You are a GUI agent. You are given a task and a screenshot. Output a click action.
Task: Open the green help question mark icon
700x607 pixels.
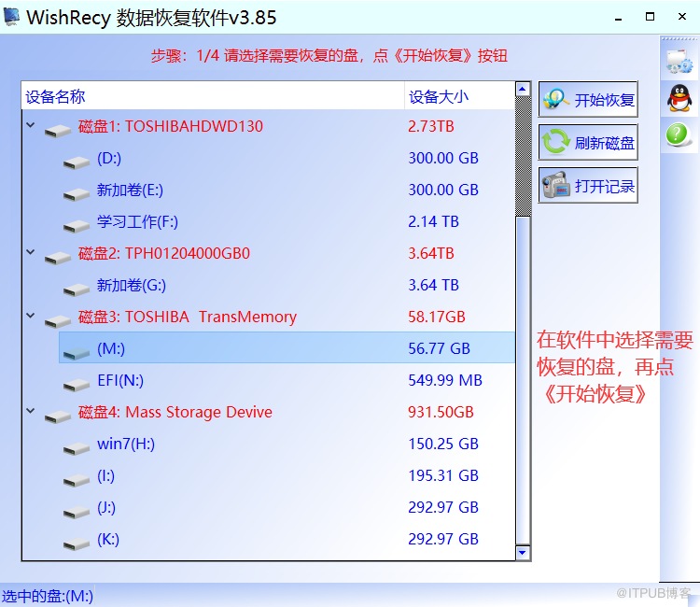click(x=678, y=134)
